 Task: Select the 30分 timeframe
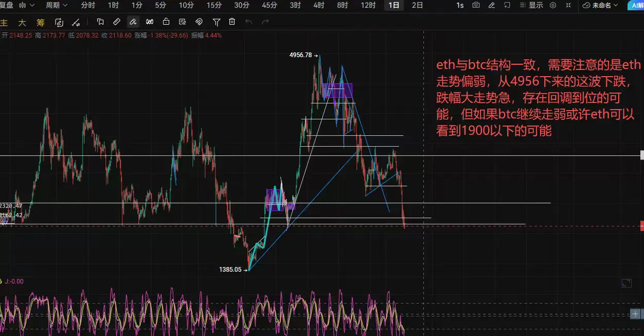pos(242,5)
